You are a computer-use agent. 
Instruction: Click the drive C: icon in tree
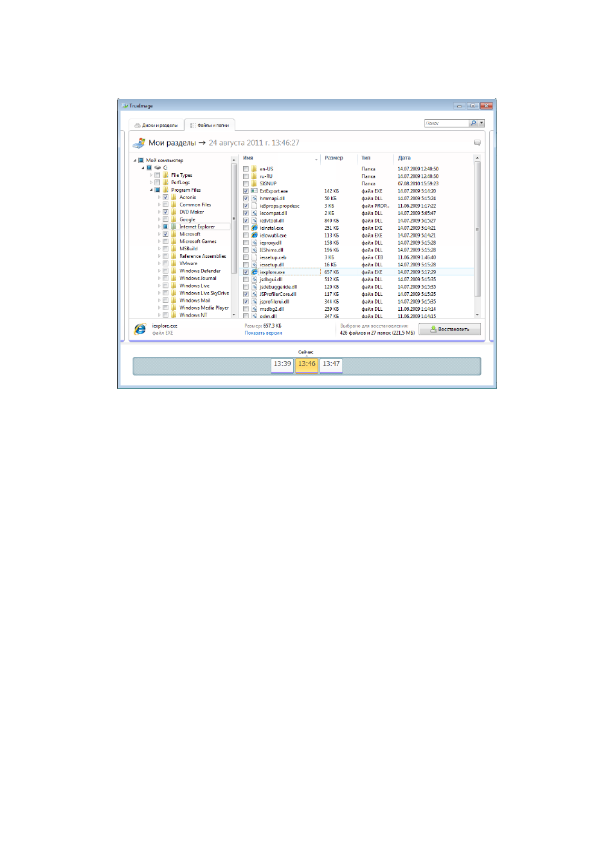(x=158, y=167)
